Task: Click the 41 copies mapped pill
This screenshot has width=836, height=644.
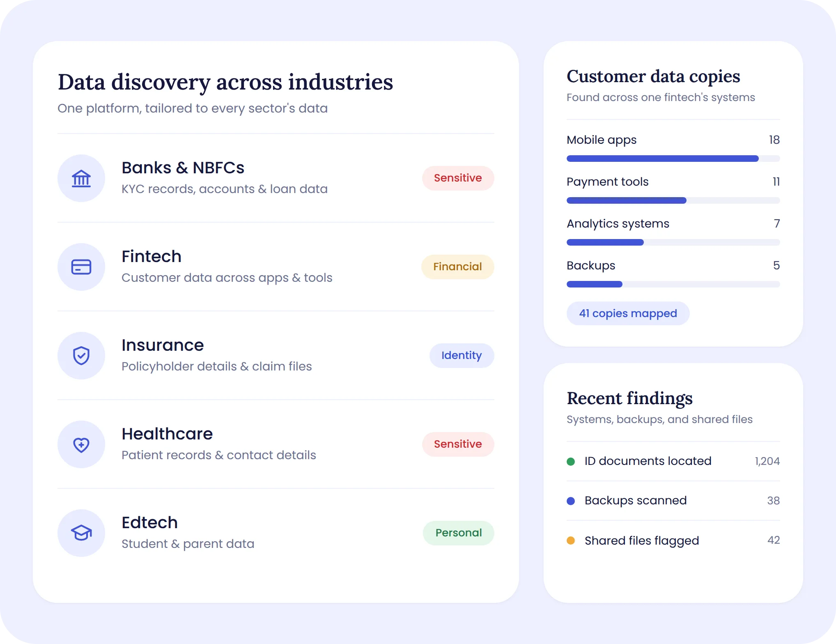Action: click(x=628, y=313)
